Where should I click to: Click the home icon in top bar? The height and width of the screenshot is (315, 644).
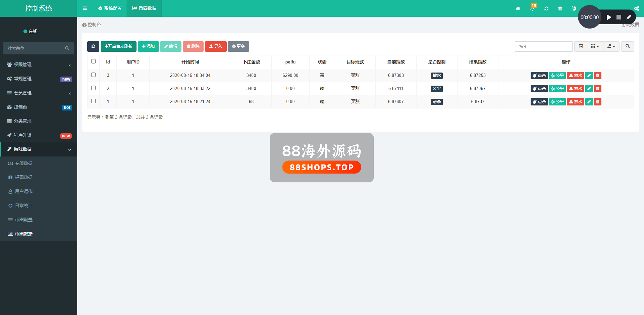point(518,8)
